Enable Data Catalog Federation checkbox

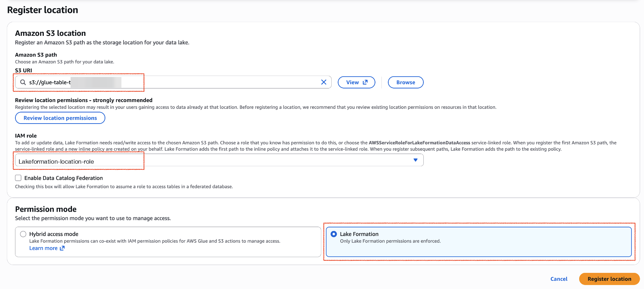coord(18,178)
